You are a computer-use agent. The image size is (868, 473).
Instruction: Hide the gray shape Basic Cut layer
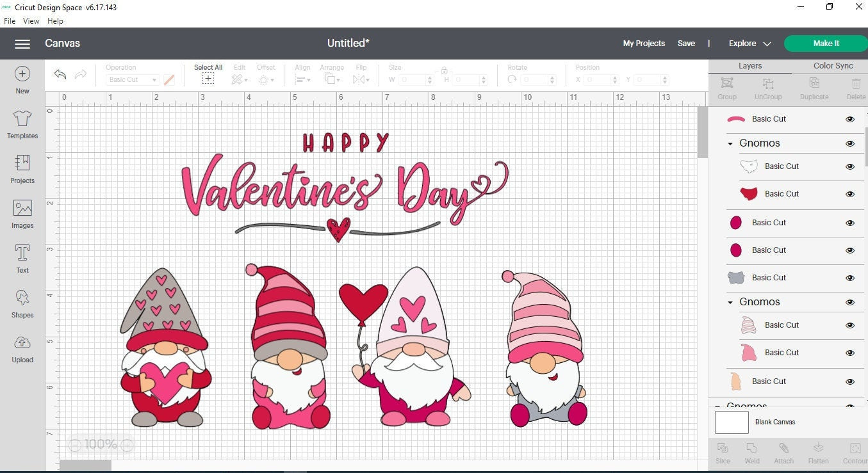(x=850, y=278)
